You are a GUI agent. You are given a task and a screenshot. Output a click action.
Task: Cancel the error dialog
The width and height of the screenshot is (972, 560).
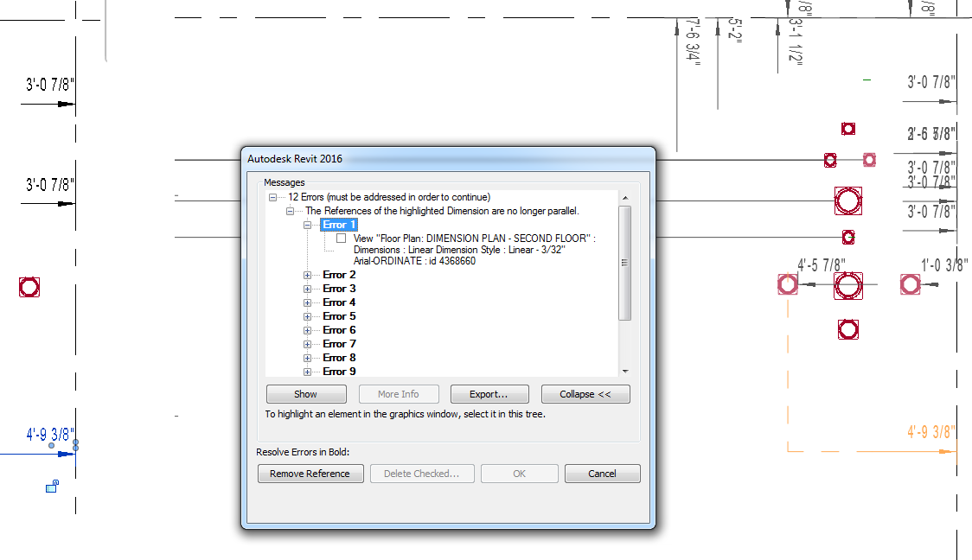(602, 474)
